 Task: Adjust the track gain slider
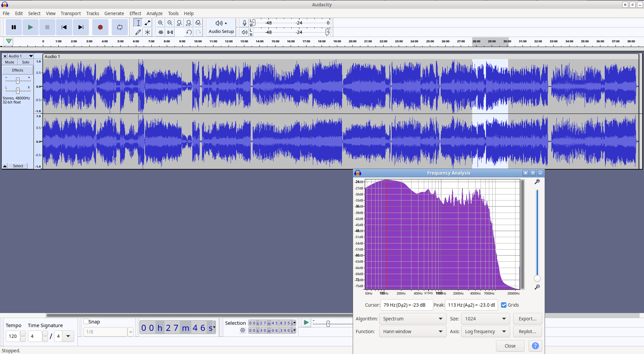point(18,80)
